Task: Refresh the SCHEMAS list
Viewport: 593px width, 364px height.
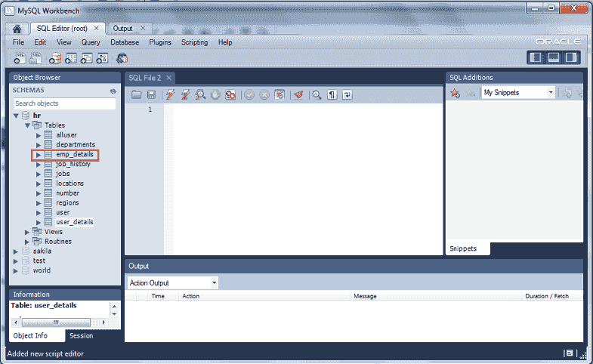Action: coord(113,91)
